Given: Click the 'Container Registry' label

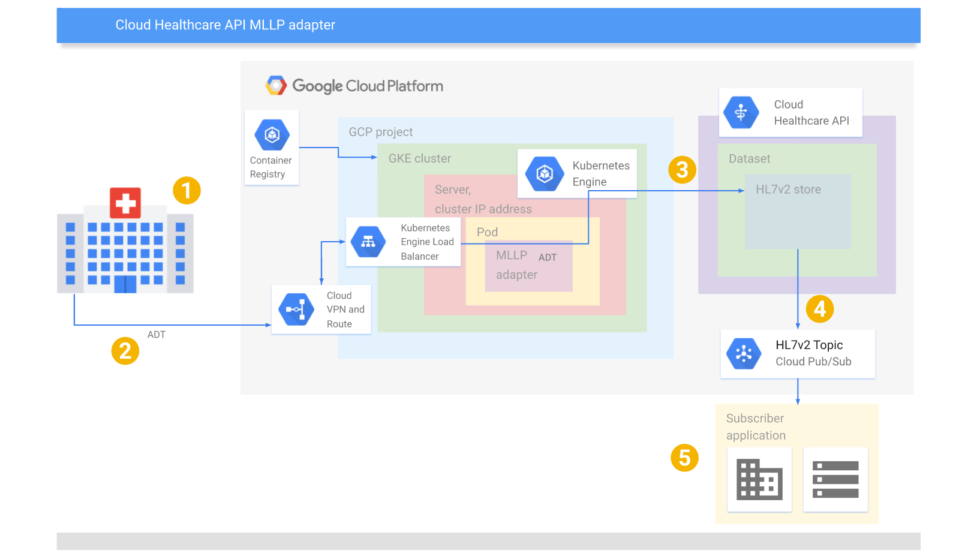Looking at the screenshot, I should (x=270, y=167).
